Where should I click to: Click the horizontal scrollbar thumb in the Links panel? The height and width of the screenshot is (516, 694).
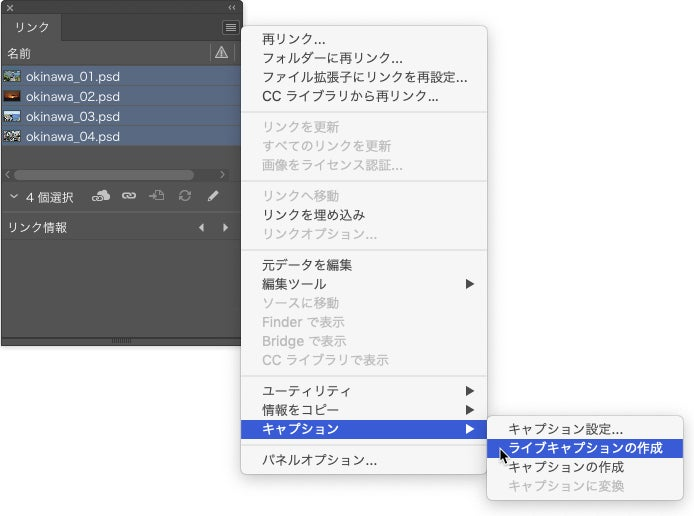[x=104, y=175]
